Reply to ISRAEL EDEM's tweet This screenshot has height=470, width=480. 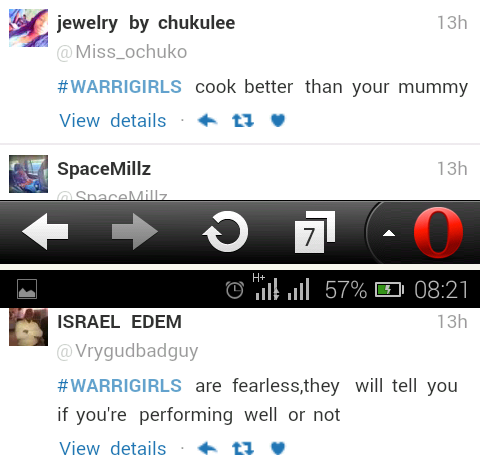(x=207, y=448)
